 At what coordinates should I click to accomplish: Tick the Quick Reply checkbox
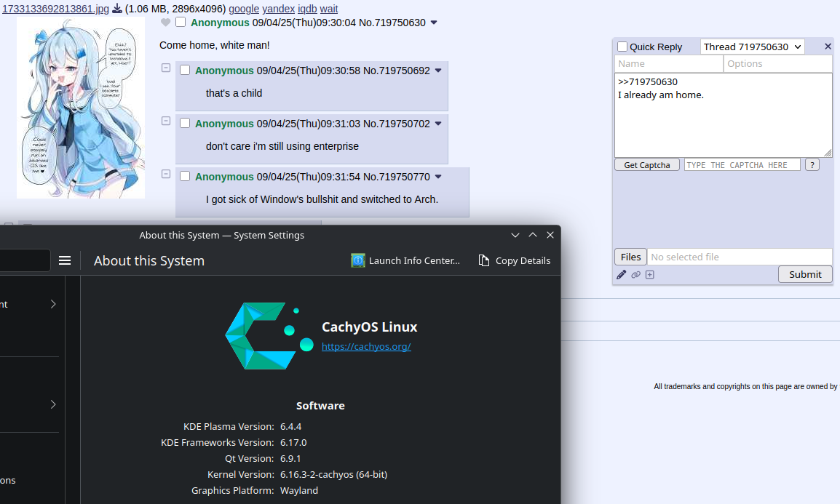pyautogui.click(x=622, y=47)
